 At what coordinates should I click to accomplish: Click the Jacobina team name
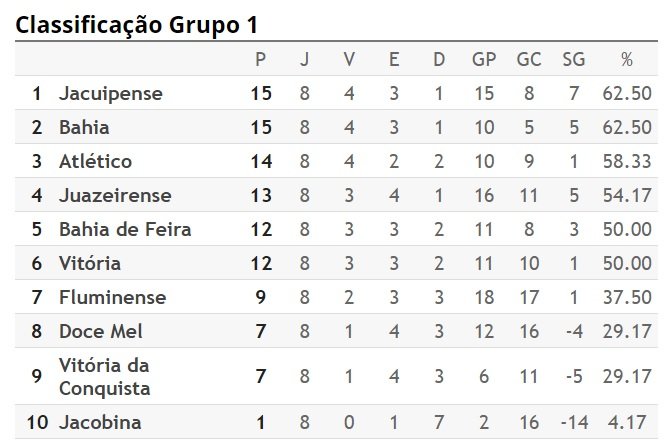100,422
